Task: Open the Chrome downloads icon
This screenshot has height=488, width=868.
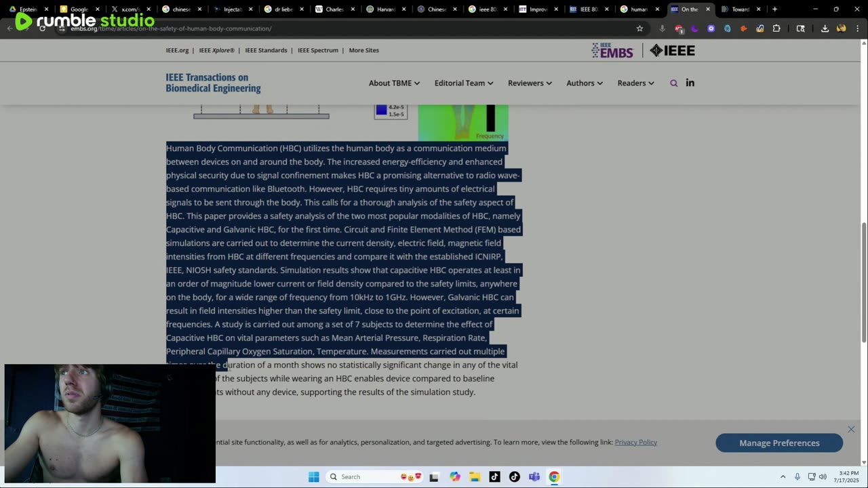Action: point(825,28)
